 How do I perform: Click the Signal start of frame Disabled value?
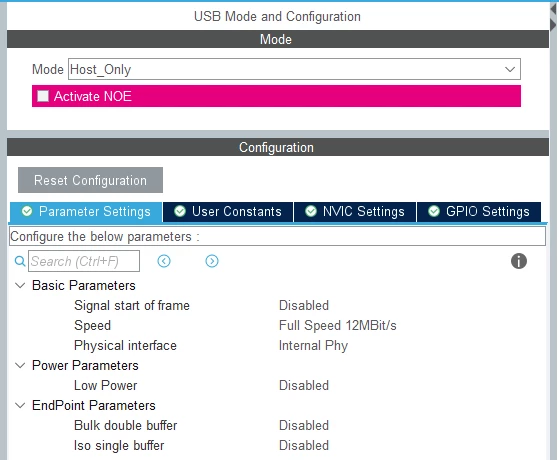coord(304,306)
